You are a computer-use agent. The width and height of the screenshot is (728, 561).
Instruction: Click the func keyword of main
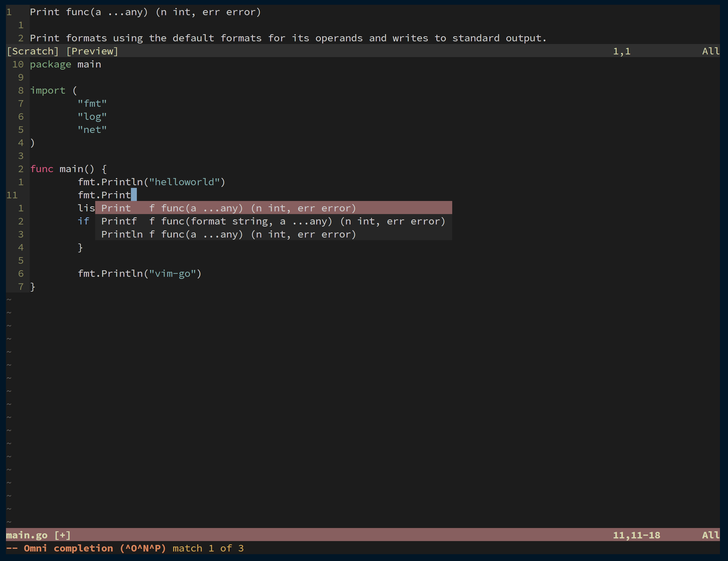pos(42,169)
